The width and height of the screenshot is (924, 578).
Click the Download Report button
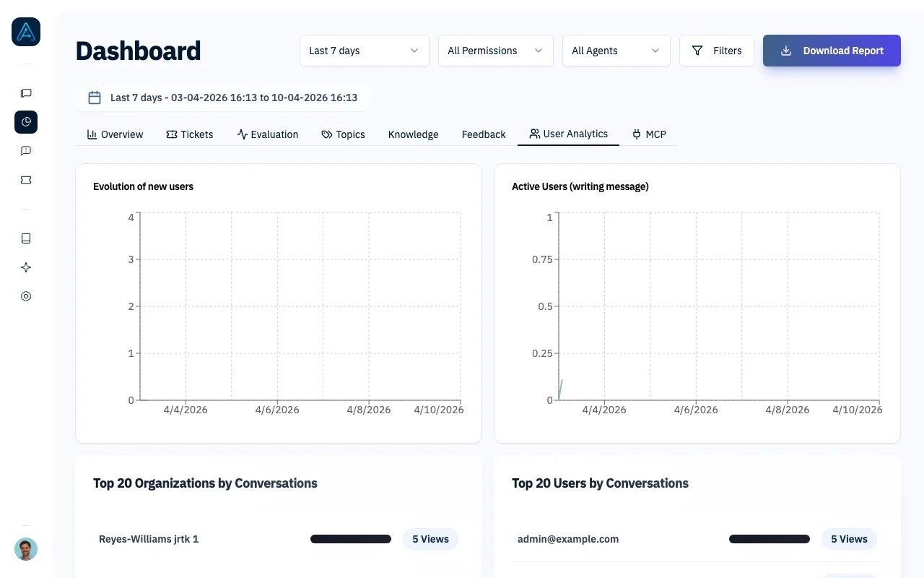(x=832, y=51)
